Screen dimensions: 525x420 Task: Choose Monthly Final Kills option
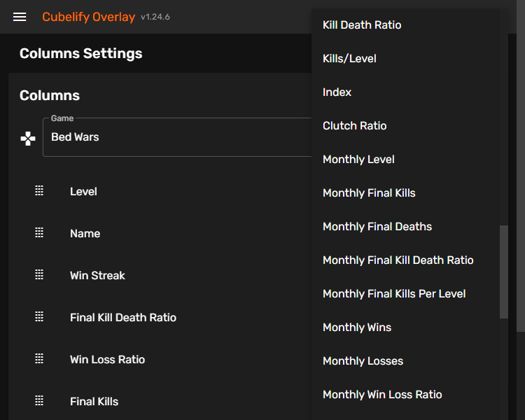369,193
